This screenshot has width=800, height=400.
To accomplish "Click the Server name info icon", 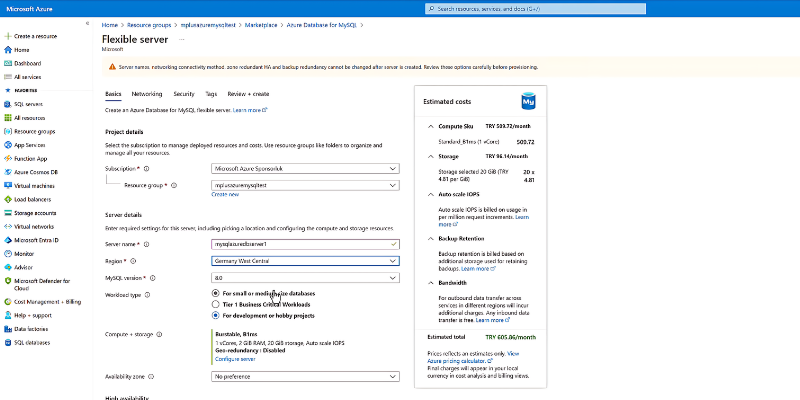I will click(x=146, y=244).
